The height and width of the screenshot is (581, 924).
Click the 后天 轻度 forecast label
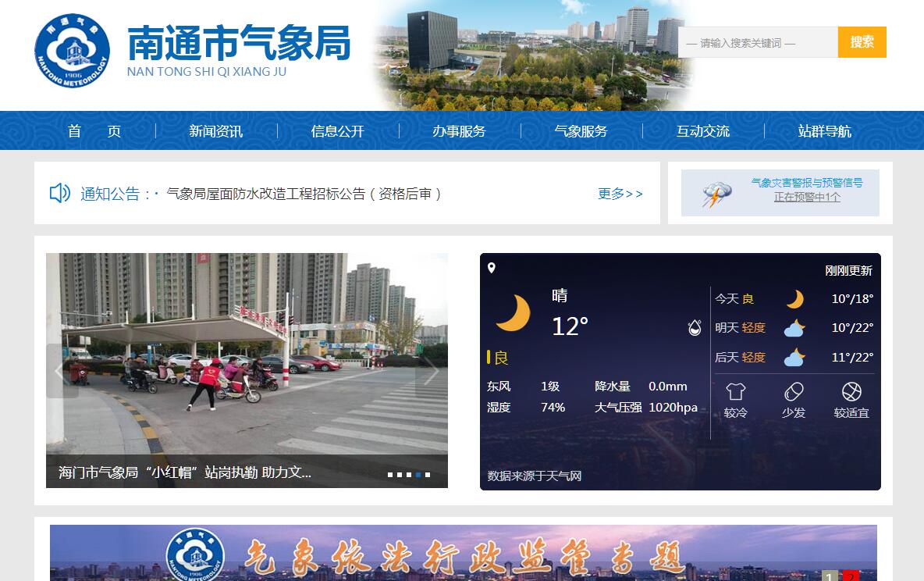pos(740,358)
